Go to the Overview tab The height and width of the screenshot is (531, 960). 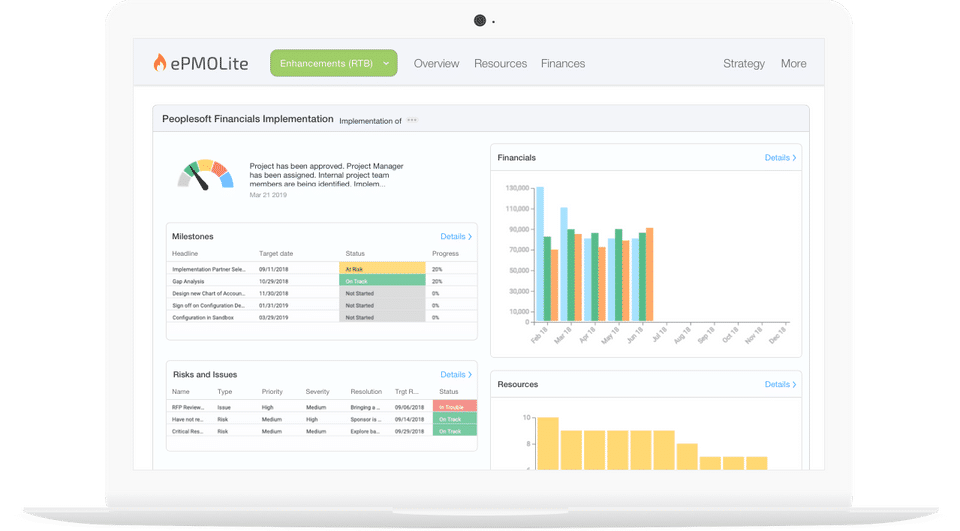436,64
